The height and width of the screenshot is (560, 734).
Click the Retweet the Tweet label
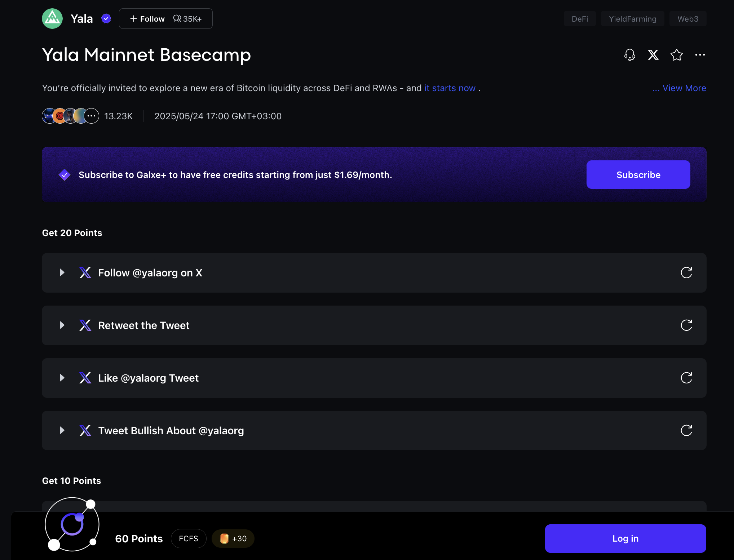point(143,325)
